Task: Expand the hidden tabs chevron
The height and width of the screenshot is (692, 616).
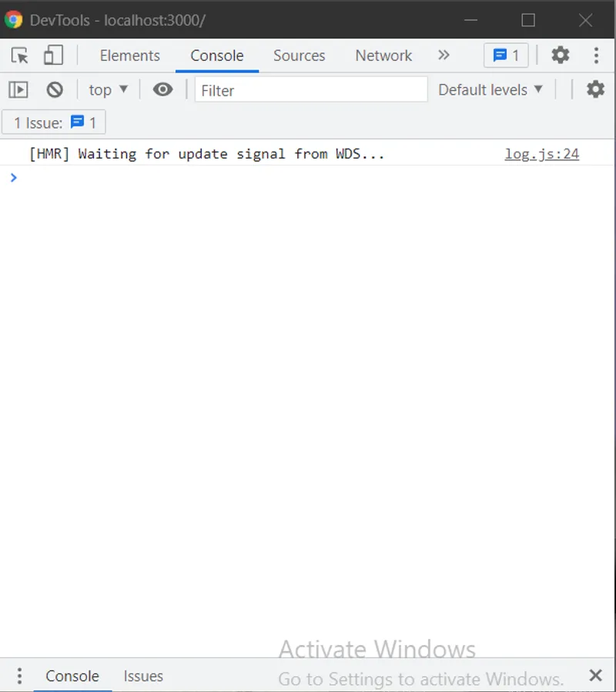Action: 444,55
